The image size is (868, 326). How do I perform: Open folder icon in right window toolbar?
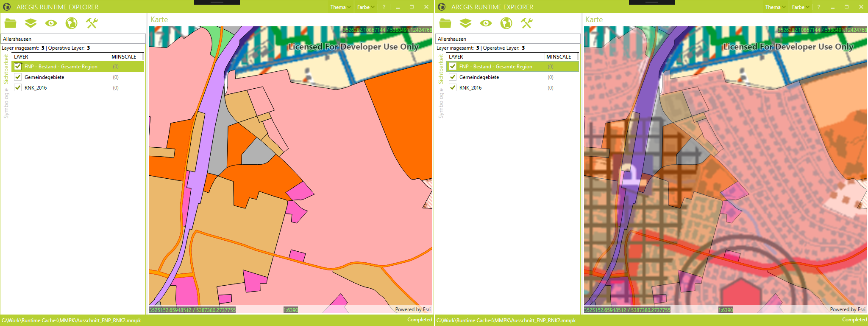tap(445, 23)
